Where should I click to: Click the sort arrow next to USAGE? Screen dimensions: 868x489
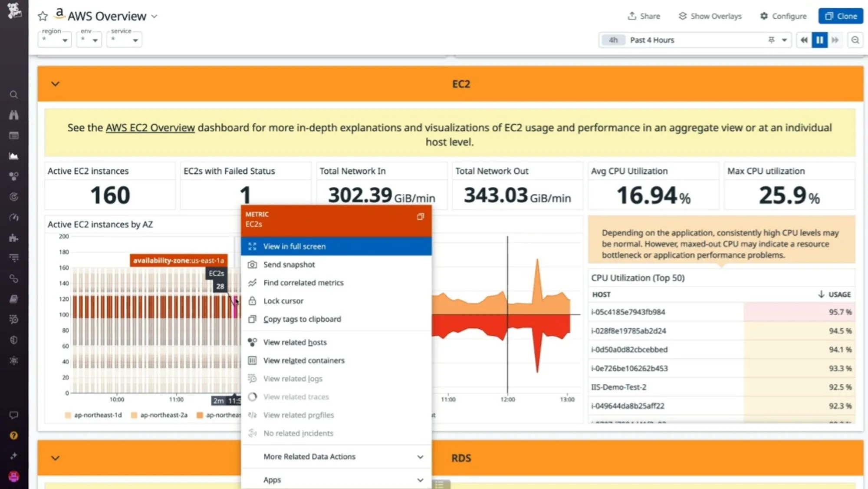tap(821, 294)
